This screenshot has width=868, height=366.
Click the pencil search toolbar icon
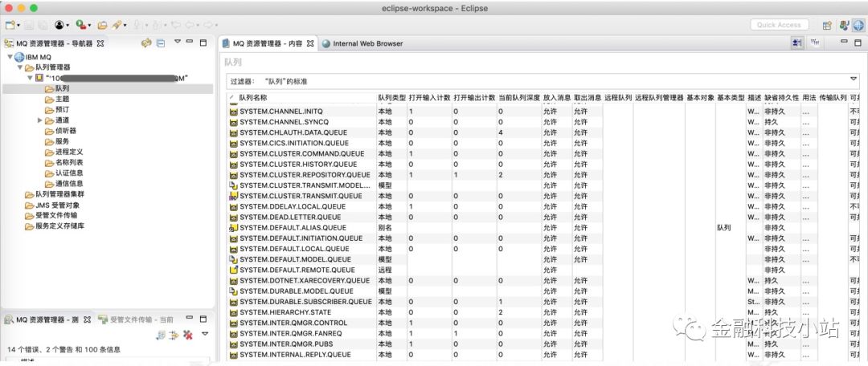tap(117, 25)
